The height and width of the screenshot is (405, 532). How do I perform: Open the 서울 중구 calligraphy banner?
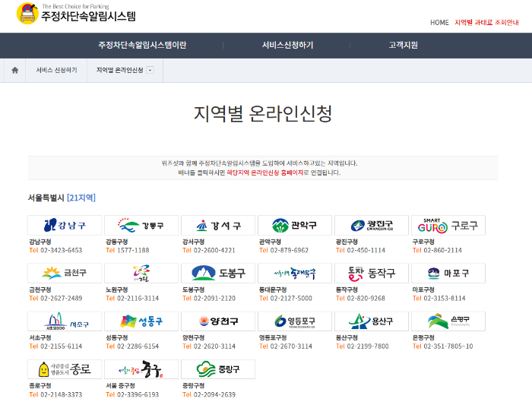(x=141, y=369)
